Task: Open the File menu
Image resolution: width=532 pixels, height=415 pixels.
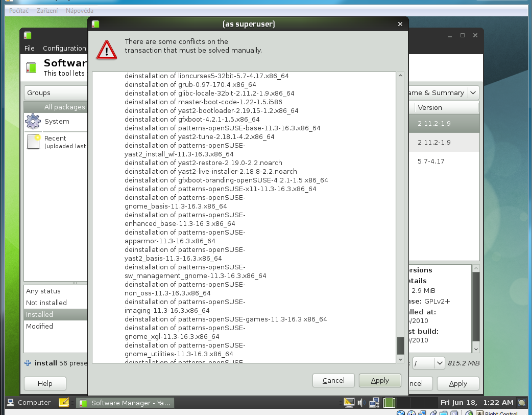Action: (x=30, y=48)
